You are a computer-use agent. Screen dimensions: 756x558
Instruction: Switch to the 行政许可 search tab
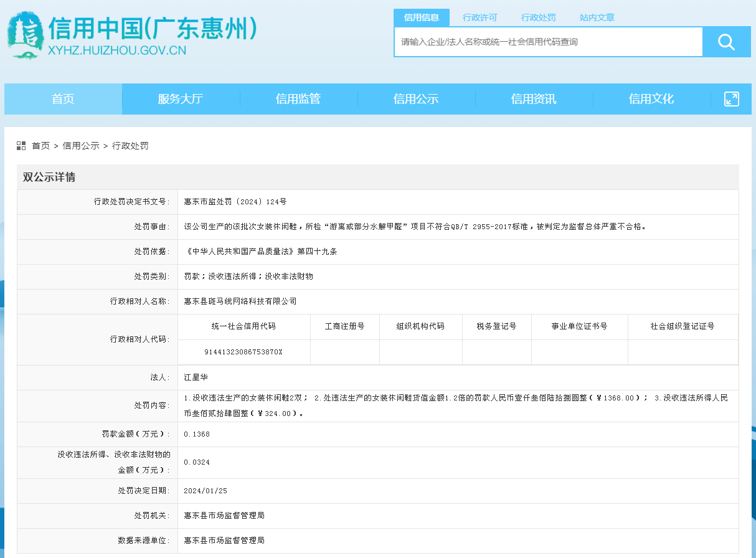coord(480,17)
